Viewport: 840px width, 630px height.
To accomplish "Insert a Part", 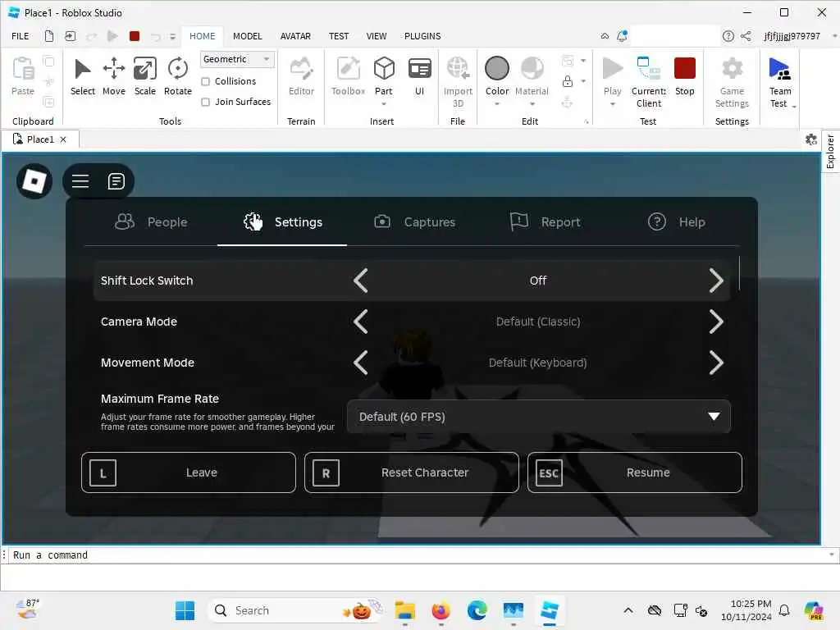I will click(x=384, y=76).
